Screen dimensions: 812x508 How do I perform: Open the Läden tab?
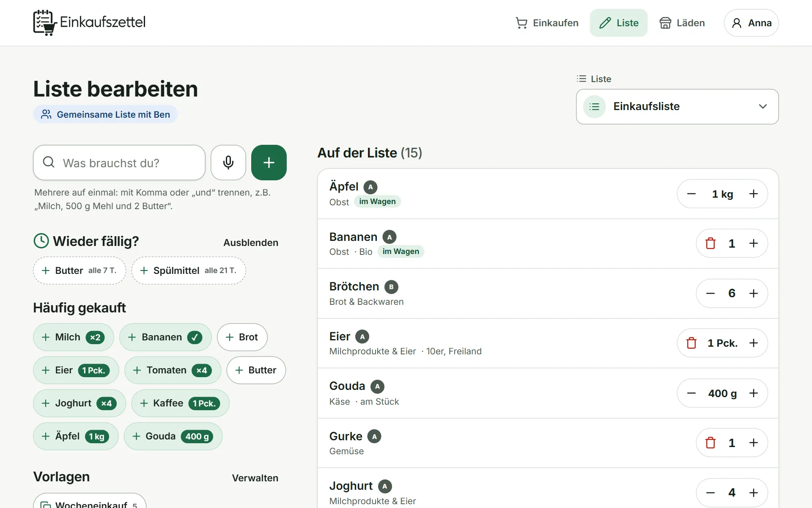coord(682,23)
